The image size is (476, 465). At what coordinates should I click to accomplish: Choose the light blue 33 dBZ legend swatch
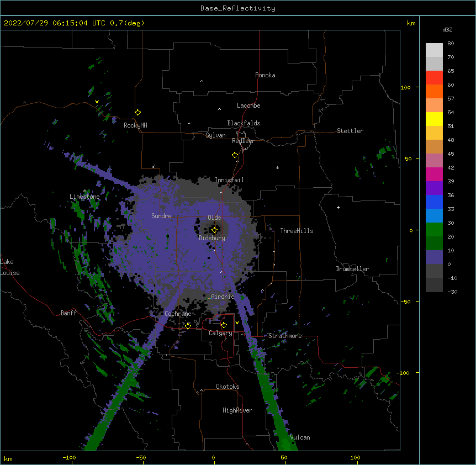click(434, 216)
